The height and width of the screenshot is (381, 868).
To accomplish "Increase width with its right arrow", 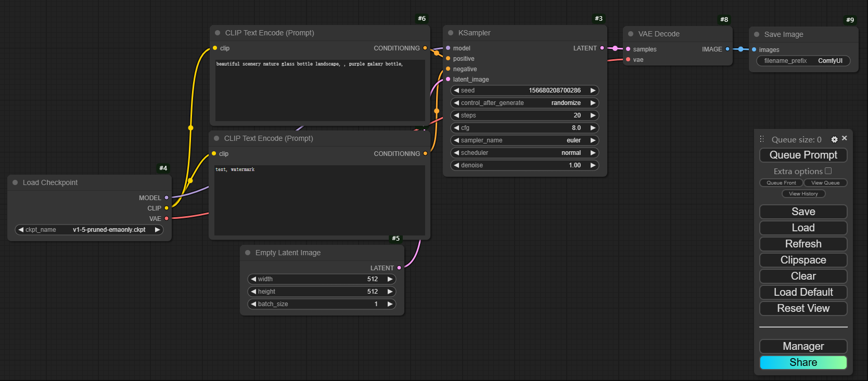I will pyautogui.click(x=390, y=279).
